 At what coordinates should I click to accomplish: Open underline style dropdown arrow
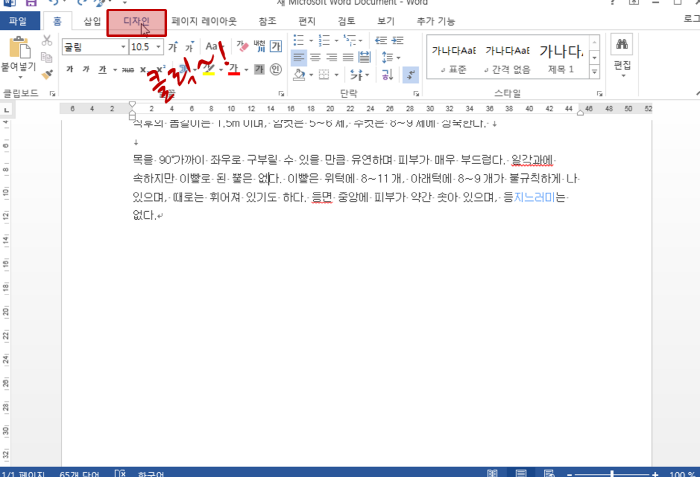(x=115, y=70)
